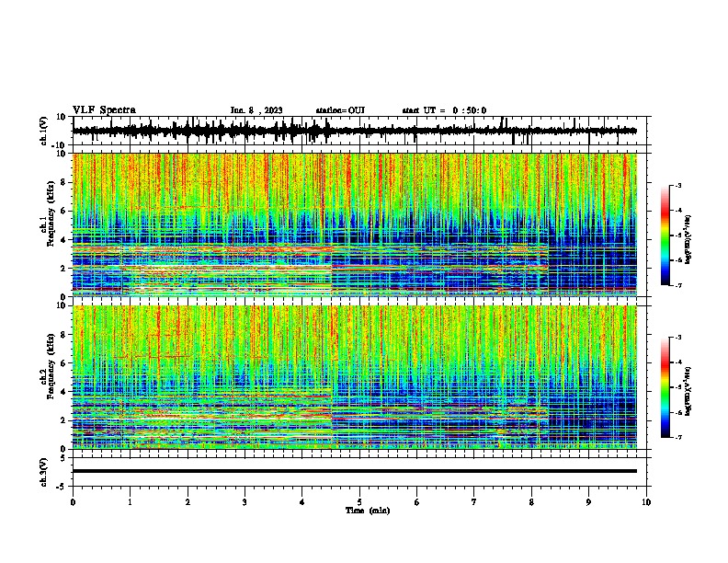Image resolution: width=728 pixels, height=563 pixels.
Task: Click the ch.2 color bar log(PSD) unit label
Action: coord(688,391)
